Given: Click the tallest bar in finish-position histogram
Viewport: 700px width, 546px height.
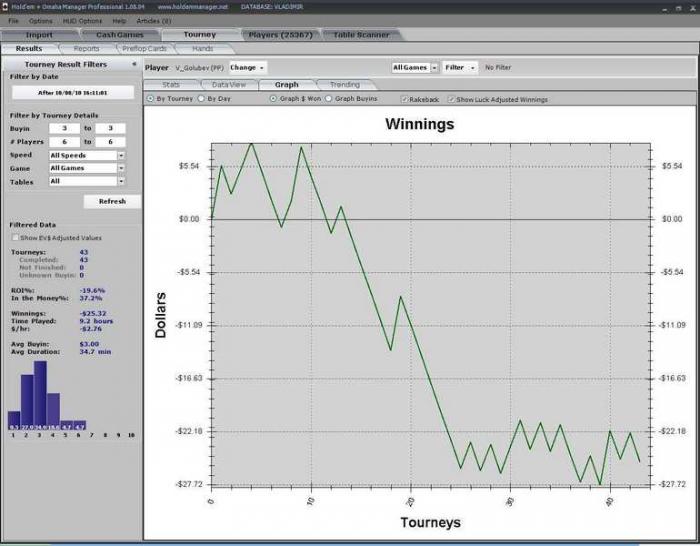Looking at the screenshot, I should click(x=40, y=395).
